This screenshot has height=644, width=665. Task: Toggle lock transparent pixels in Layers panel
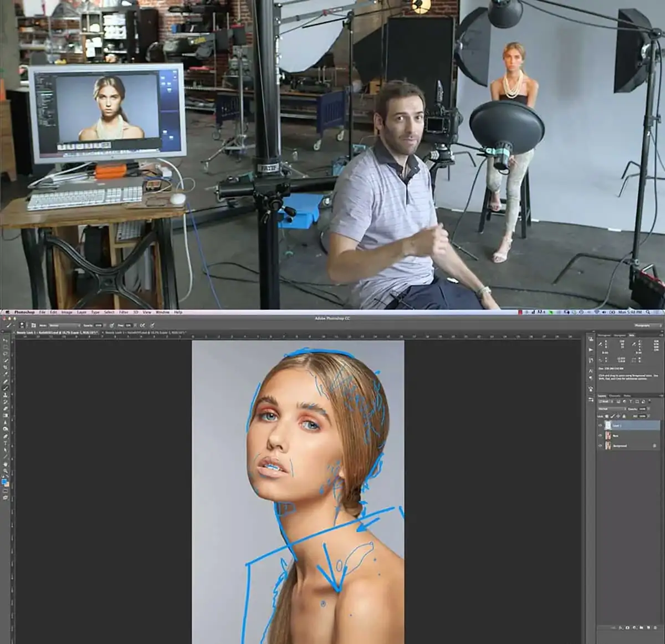(x=607, y=416)
